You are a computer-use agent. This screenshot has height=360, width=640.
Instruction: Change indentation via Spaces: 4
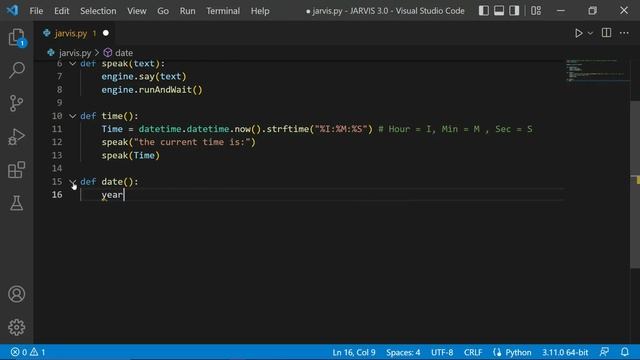pyautogui.click(x=403, y=352)
